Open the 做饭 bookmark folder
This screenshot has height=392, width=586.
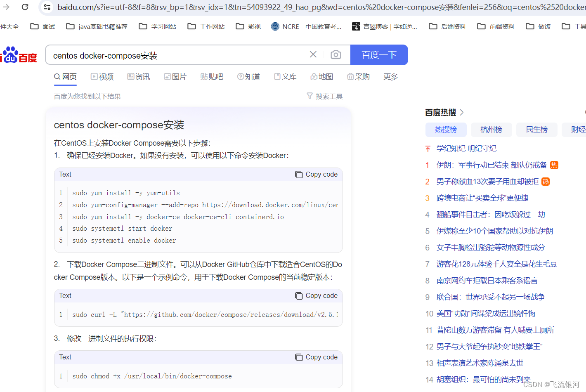pos(539,26)
